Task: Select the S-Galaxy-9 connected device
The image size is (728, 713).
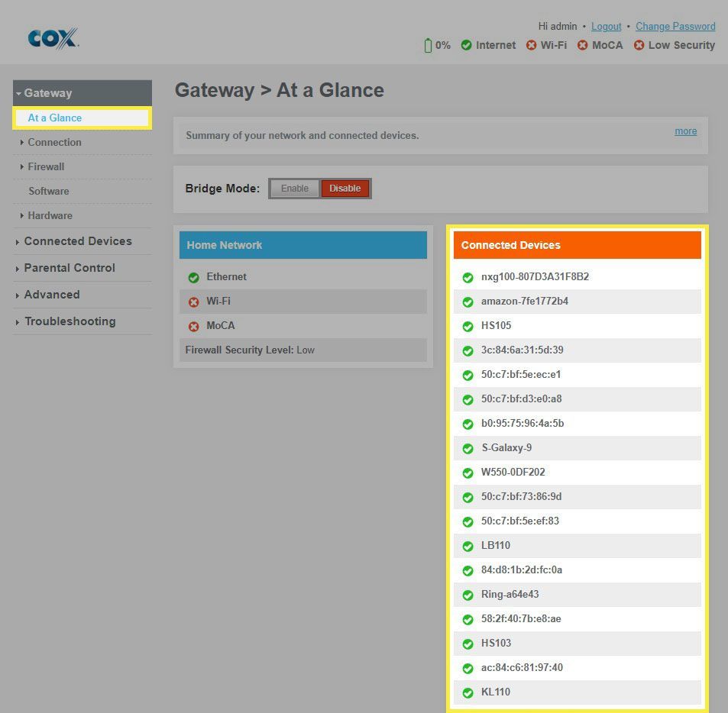Action: pyautogui.click(x=506, y=448)
